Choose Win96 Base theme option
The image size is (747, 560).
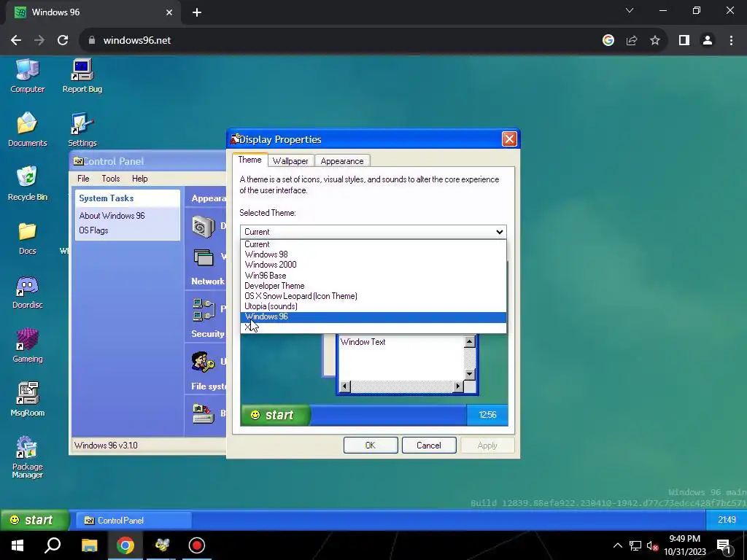pos(373,276)
